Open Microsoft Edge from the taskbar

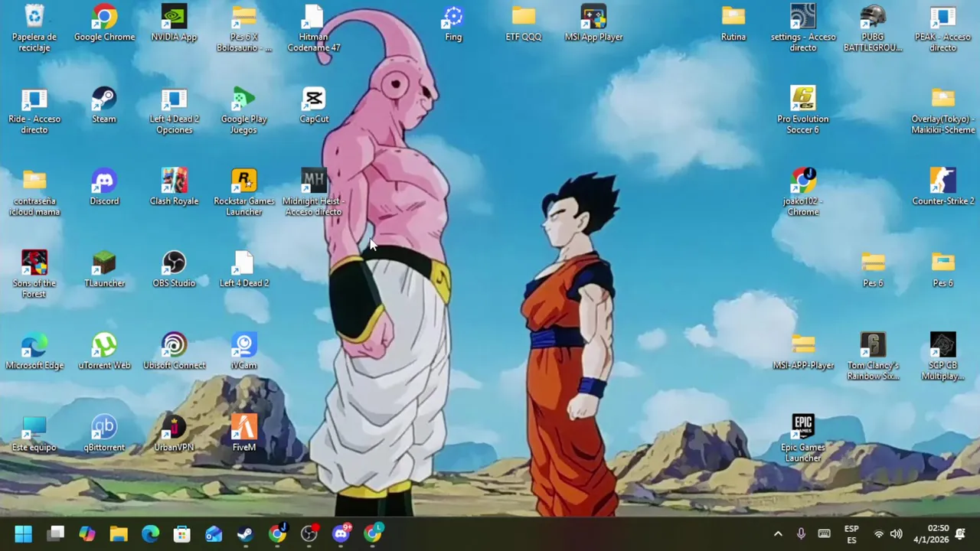[150, 533]
